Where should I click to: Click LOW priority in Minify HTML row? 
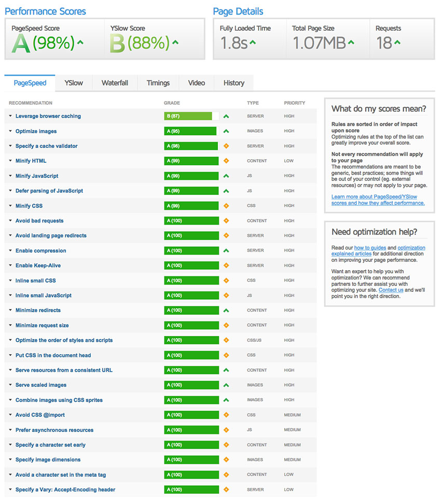(289, 161)
